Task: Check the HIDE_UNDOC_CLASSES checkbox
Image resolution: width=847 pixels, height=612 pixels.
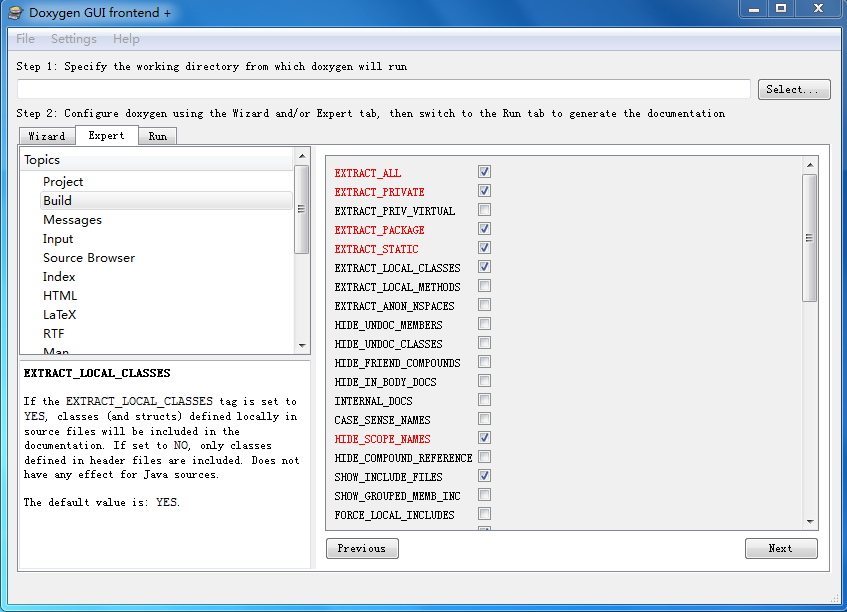Action: pyautogui.click(x=485, y=343)
